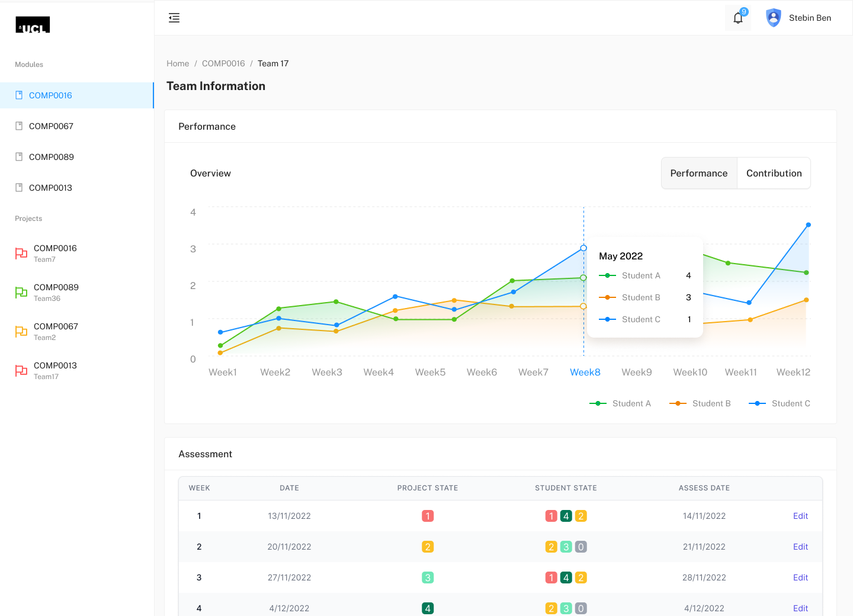This screenshot has height=616, width=853.
Task: Edit the week 2 assessment row
Action: tap(800, 547)
